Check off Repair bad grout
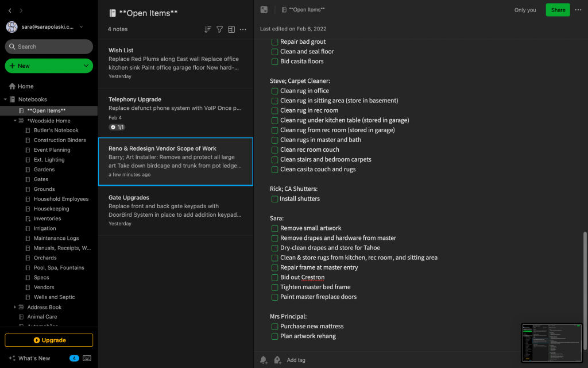This screenshot has height=368, width=588. tap(274, 42)
